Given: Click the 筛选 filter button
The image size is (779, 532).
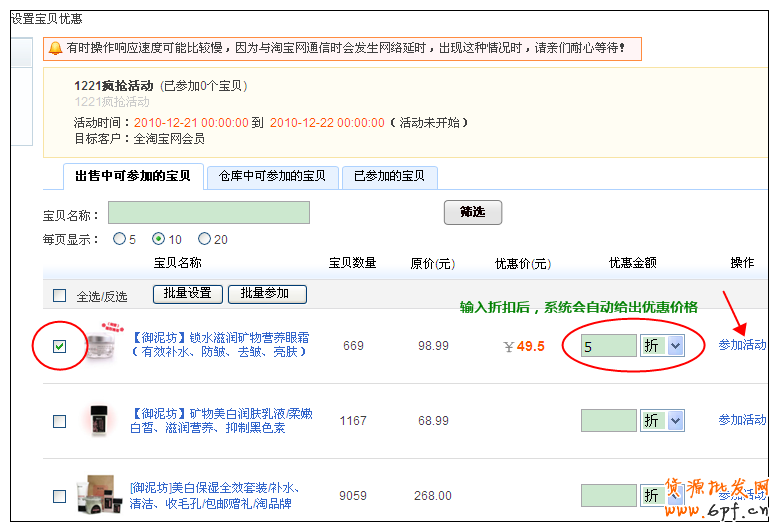Looking at the screenshot, I should point(472,212).
